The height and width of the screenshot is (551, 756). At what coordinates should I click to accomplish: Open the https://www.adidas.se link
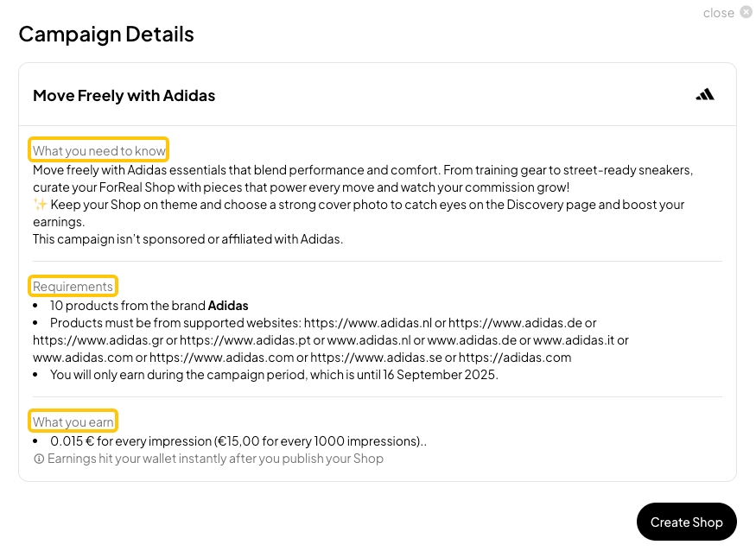coord(376,357)
